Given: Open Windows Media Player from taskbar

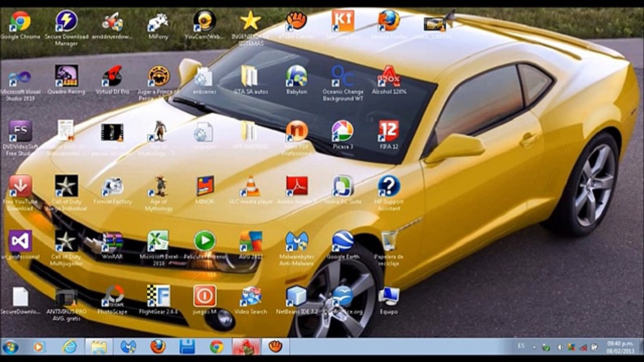Looking at the screenshot, I should pos(39,346).
